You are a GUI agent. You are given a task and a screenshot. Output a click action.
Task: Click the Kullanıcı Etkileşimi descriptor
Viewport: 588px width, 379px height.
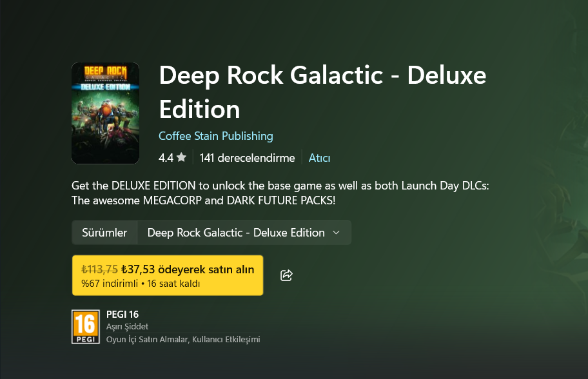[226, 339]
